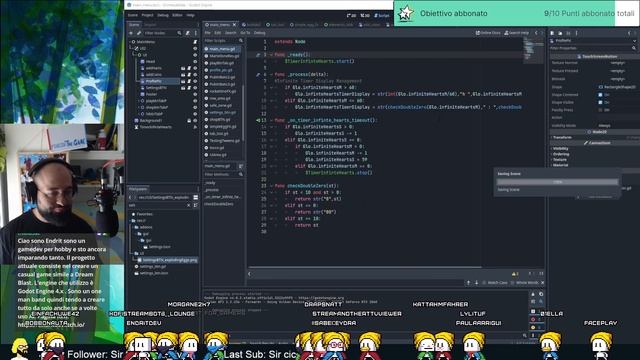Toggle visibility of Background node
Viewport: 640px width, 360px height.
click(195, 120)
